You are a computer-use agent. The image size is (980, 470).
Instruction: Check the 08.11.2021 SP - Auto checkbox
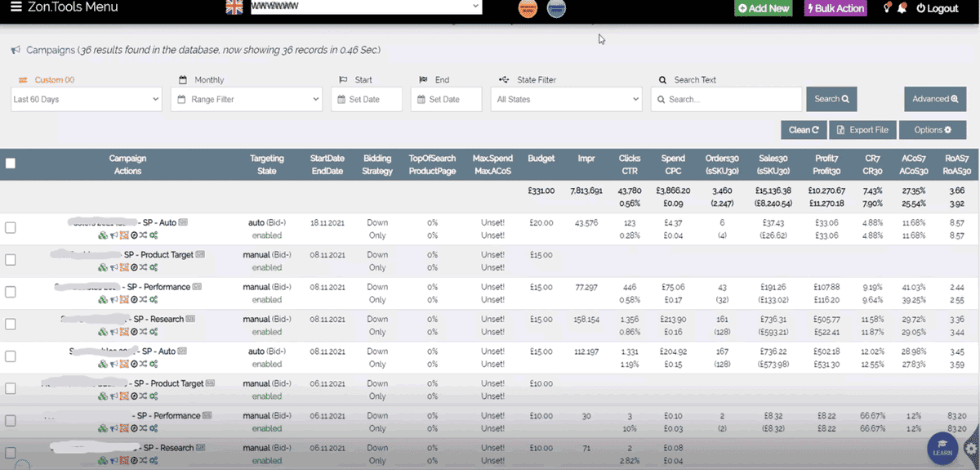pos(11,356)
